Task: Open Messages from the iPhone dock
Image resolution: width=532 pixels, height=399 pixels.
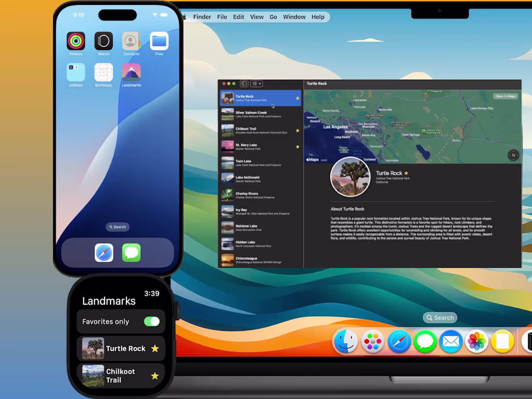Action: click(131, 252)
